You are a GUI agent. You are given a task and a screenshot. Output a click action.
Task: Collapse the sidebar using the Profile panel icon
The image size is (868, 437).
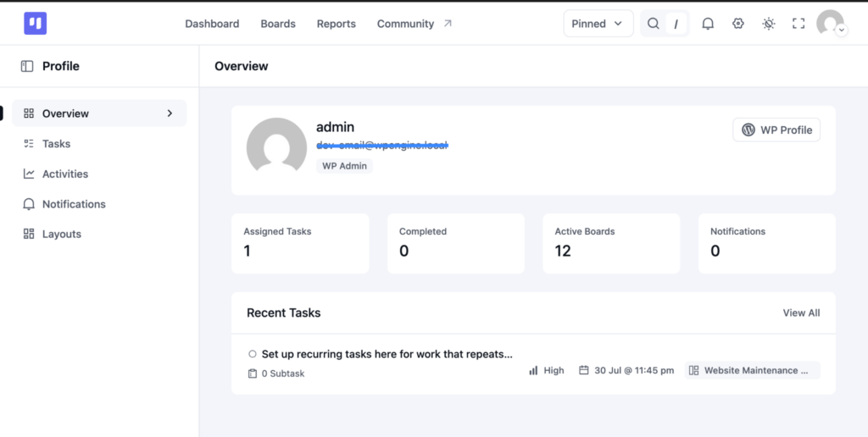pyautogui.click(x=27, y=66)
